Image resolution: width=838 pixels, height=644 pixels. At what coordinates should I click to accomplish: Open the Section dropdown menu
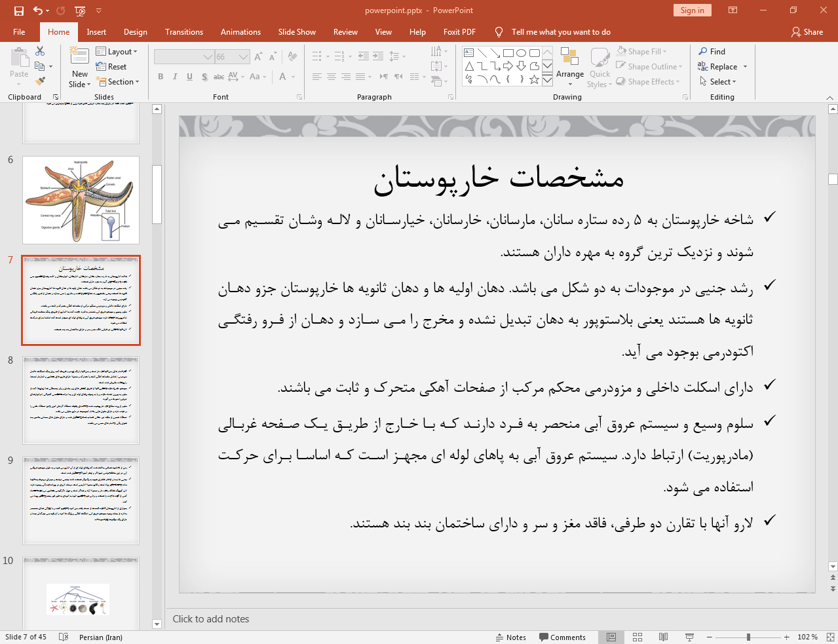tap(119, 82)
